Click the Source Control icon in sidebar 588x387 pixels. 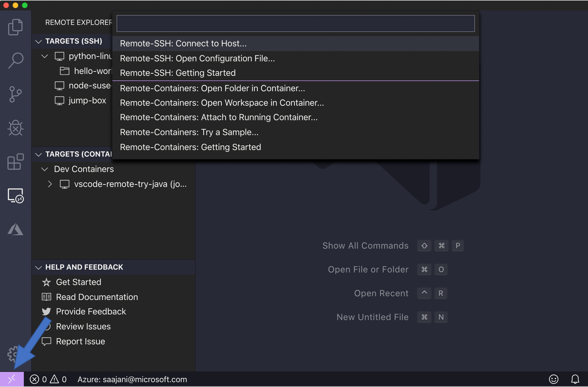pyautogui.click(x=16, y=92)
